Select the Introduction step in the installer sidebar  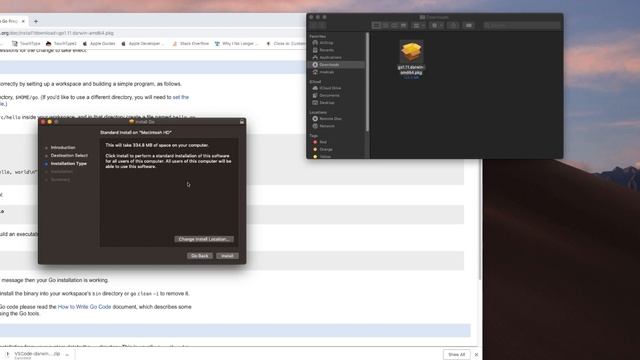pyautogui.click(x=63, y=147)
